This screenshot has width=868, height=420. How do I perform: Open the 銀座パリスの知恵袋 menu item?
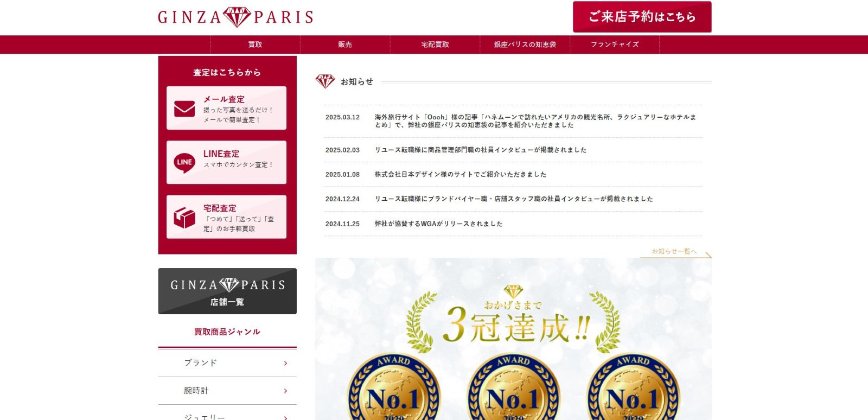point(525,44)
